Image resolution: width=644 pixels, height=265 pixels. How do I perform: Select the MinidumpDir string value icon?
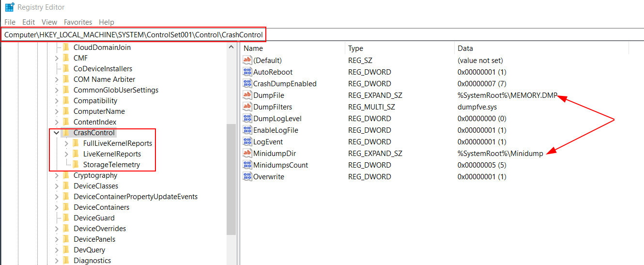click(x=247, y=154)
